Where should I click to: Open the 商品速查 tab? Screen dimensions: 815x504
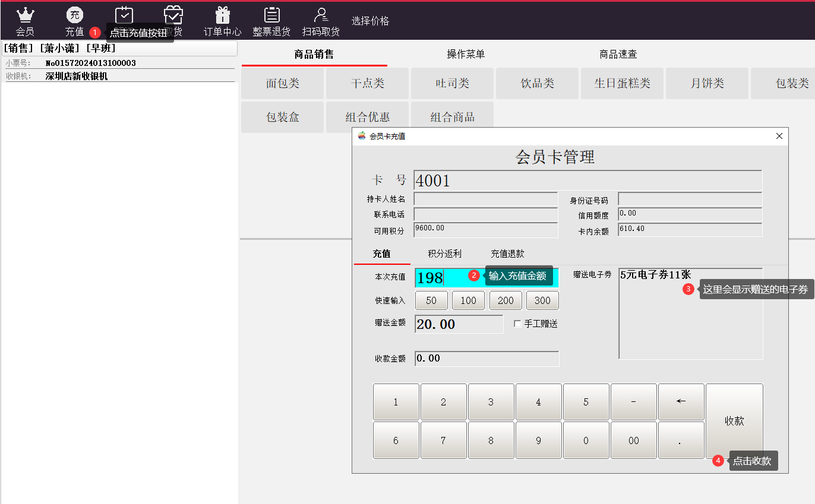point(618,55)
